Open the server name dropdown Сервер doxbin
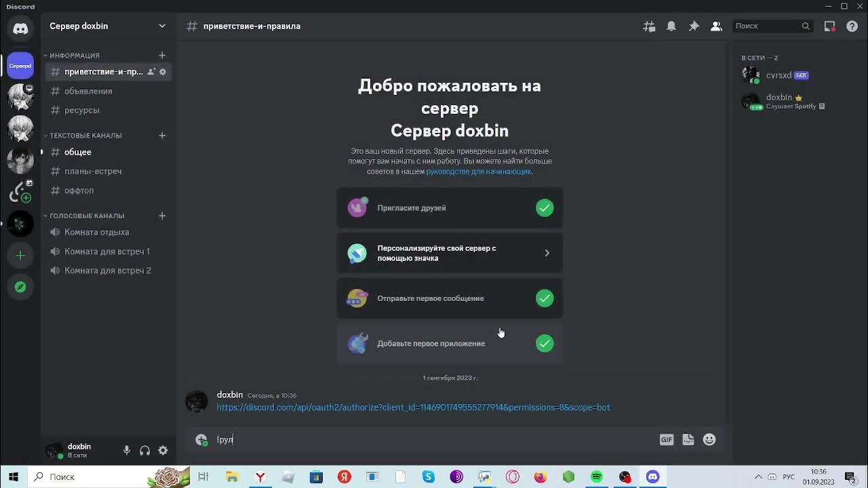Viewport: 868px width, 488px height. 108,26
